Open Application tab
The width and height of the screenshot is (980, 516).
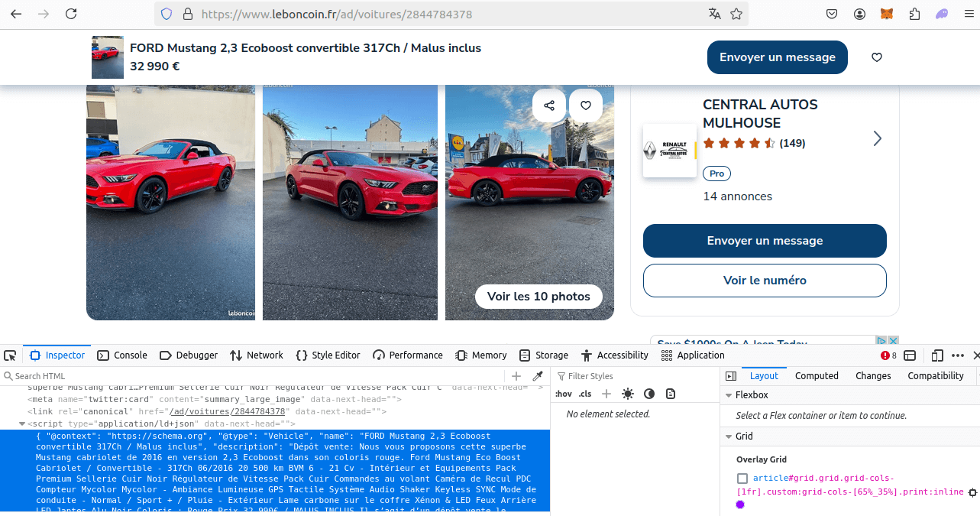(693, 355)
